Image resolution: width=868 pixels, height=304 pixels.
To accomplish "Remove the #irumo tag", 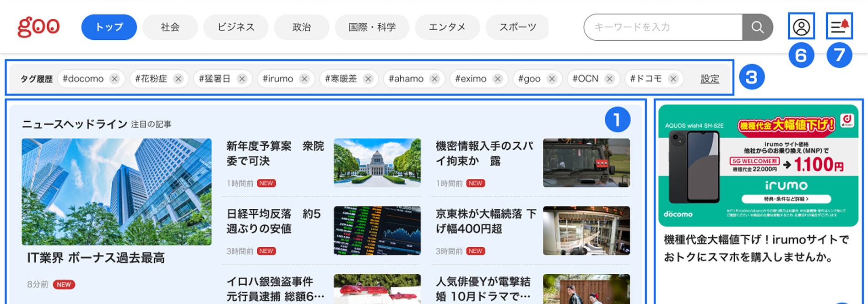I will coord(304,79).
